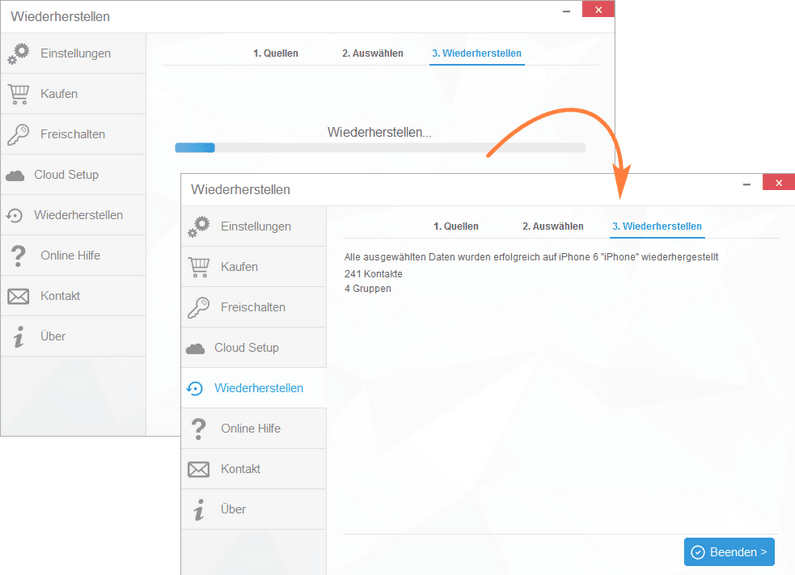
Task: Open Online Hilfe in the back window
Action: point(74,256)
